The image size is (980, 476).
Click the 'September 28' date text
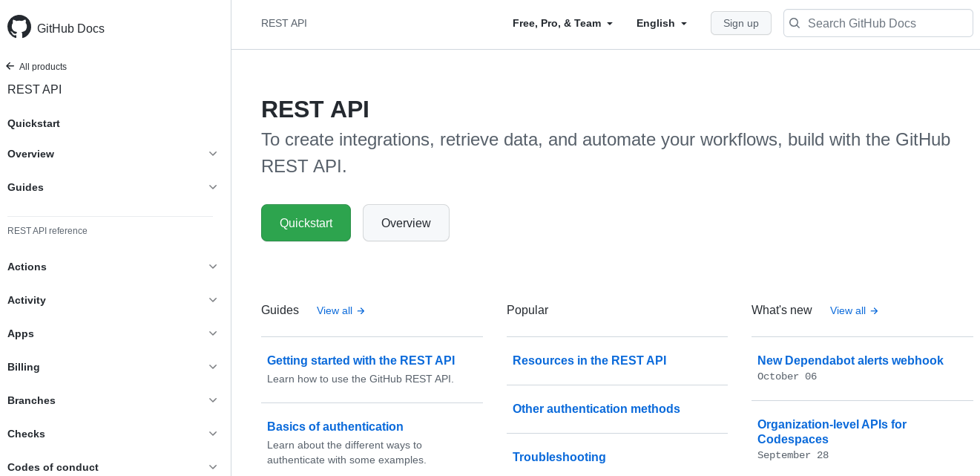point(793,455)
